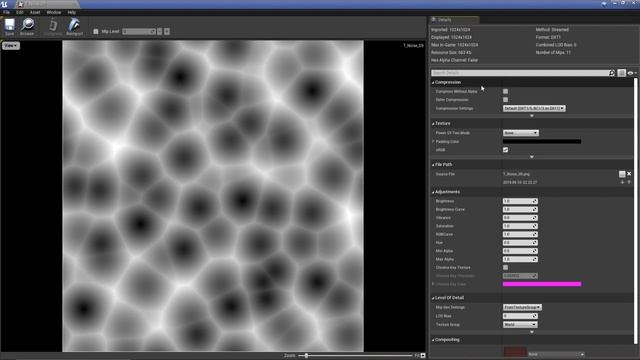Open the Window menu
Viewport: 640px width, 360px height.
point(54,12)
